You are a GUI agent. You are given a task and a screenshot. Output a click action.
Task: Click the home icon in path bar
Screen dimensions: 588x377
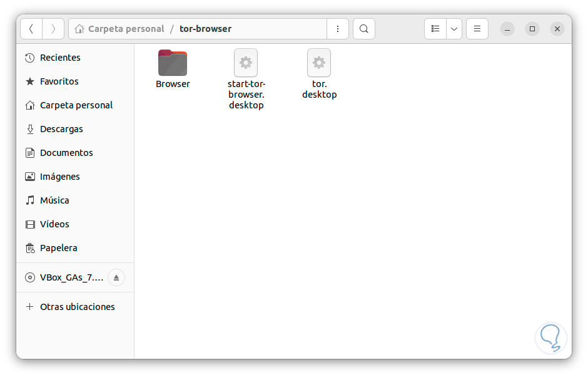click(x=79, y=29)
